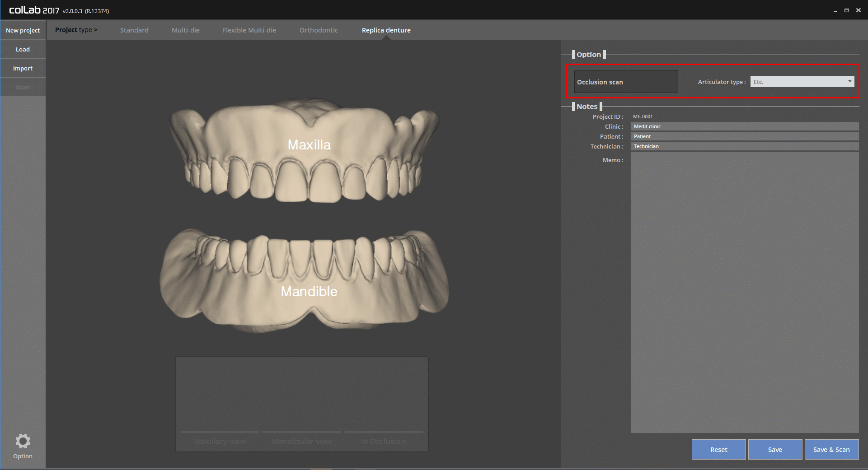Click the Replica denture tab
This screenshot has height=470, width=868.
point(386,30)
